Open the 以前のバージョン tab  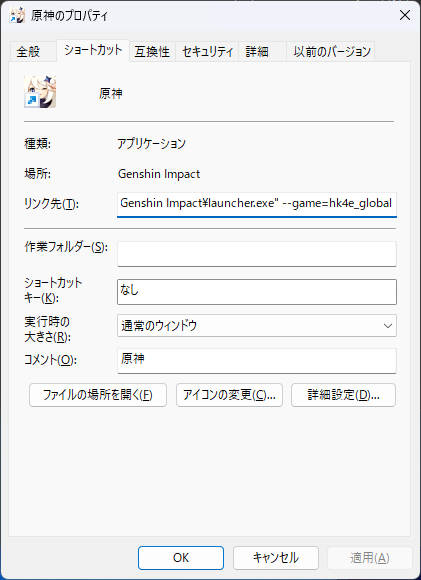331,51
